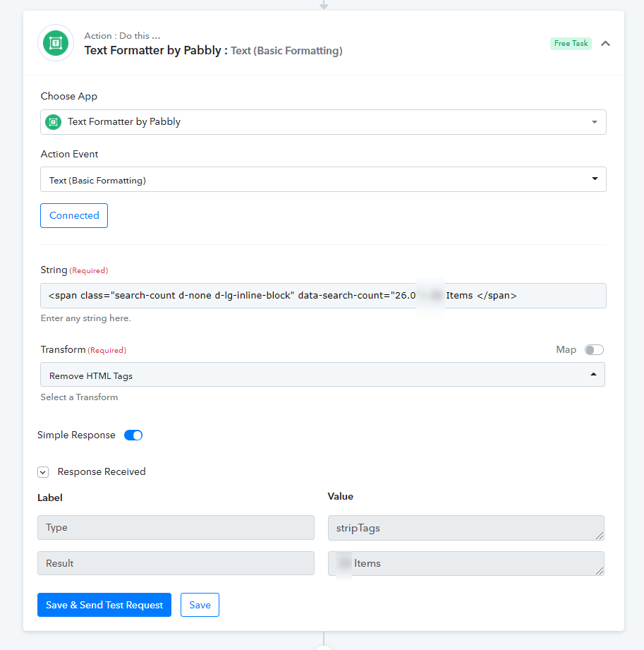Open the Action Event dropdown
The height and width of the screenshot is (650, 644).
[323, 179]
